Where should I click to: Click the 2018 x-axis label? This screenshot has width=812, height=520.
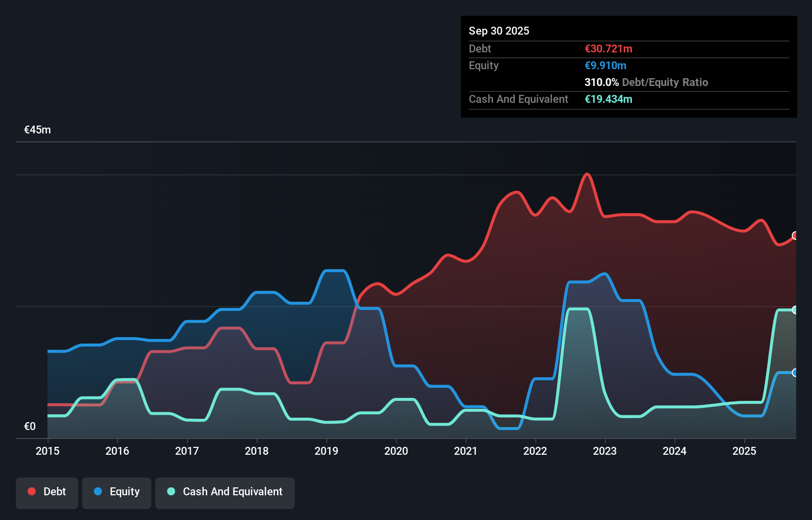257,451
